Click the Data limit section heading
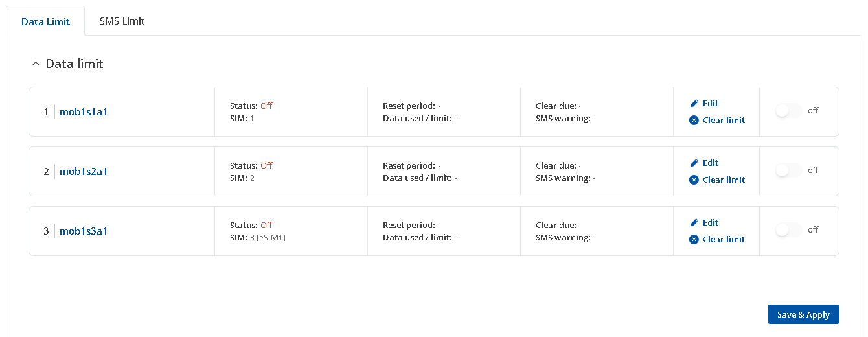This screenshot has height=337, width=868. (74, 64)
